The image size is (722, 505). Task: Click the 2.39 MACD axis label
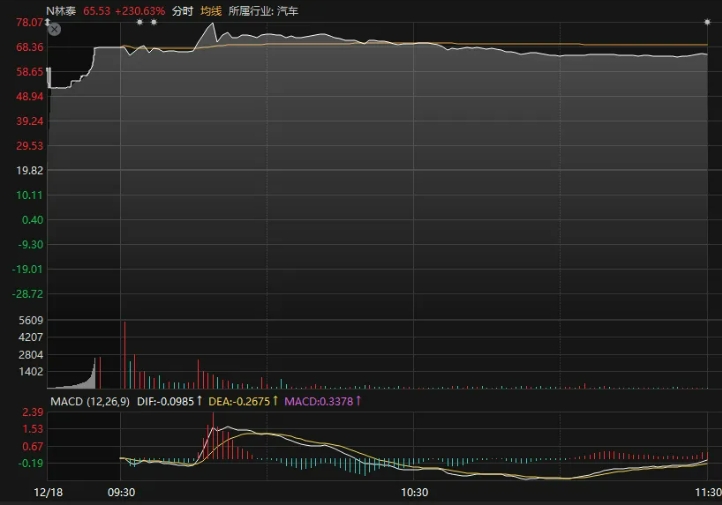point(33,412)
